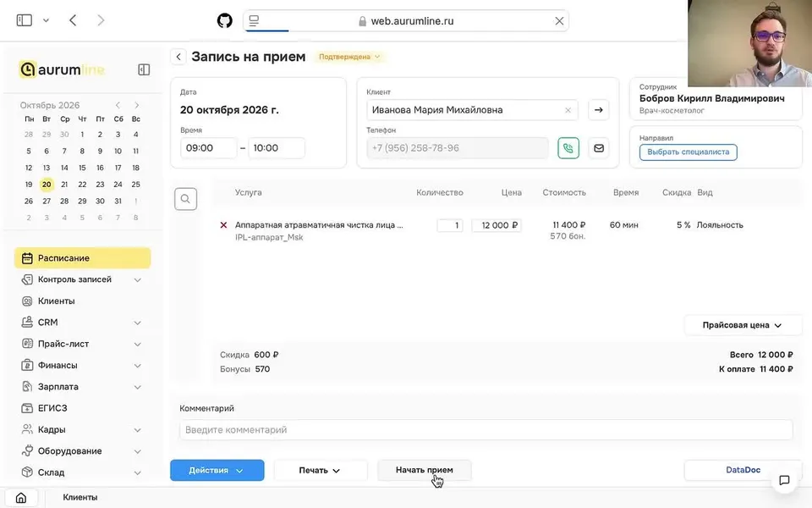
Task: Stop loading with the address bar X
Action: tap(559, 20)
